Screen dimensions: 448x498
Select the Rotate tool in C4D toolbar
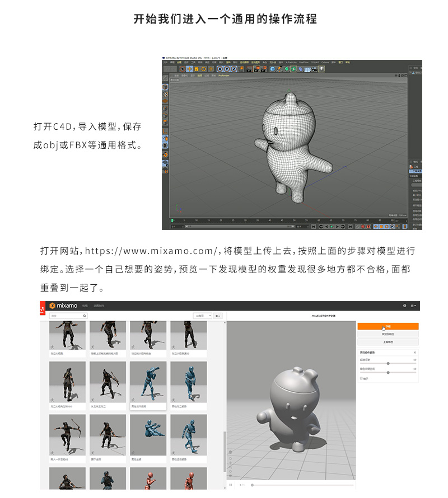tap(203, 69)
